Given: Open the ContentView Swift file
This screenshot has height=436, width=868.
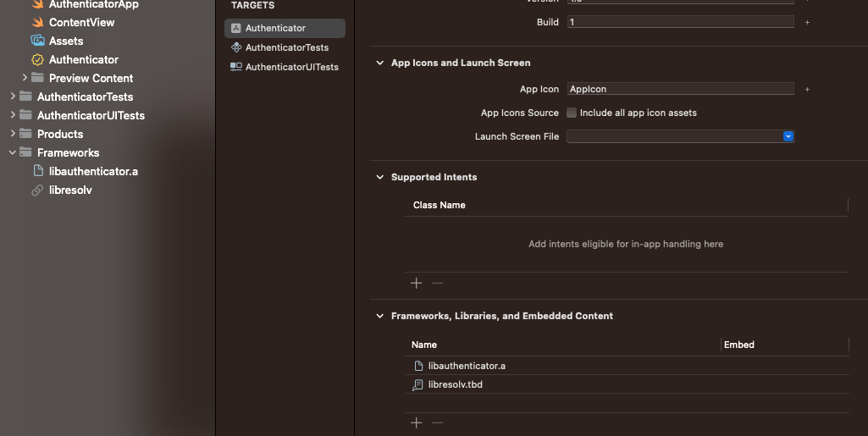Looking at the screenshot, I should click(81, 22).
